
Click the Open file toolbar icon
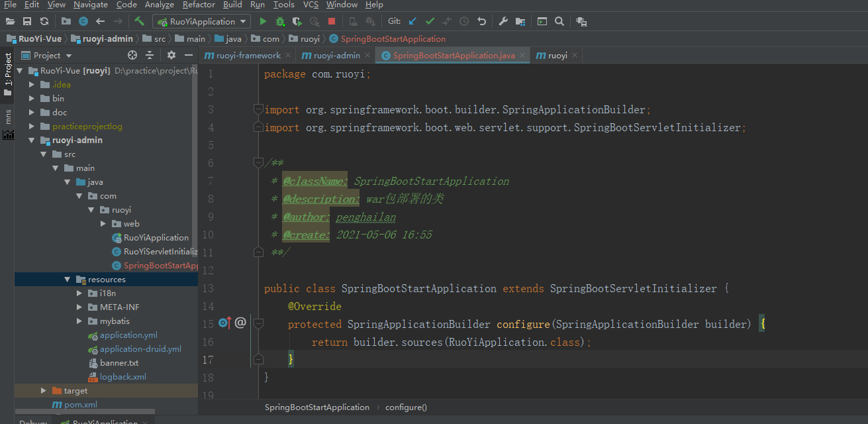pos(10,21)
